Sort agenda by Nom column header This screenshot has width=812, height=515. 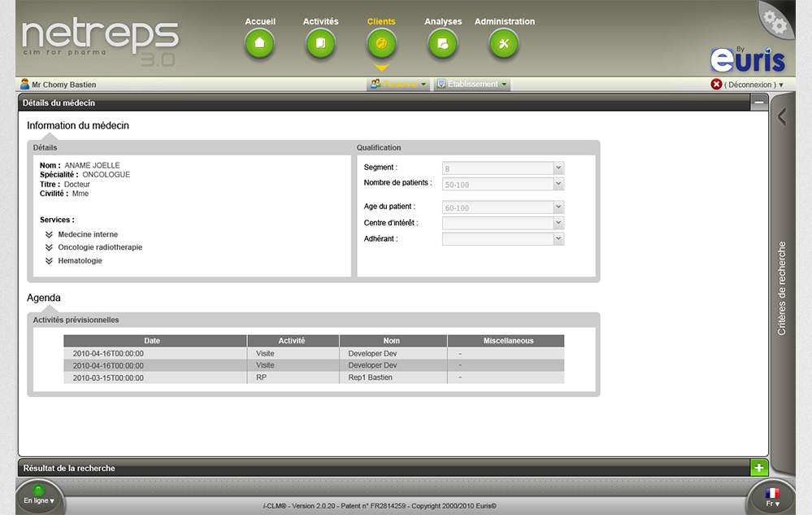393,341
